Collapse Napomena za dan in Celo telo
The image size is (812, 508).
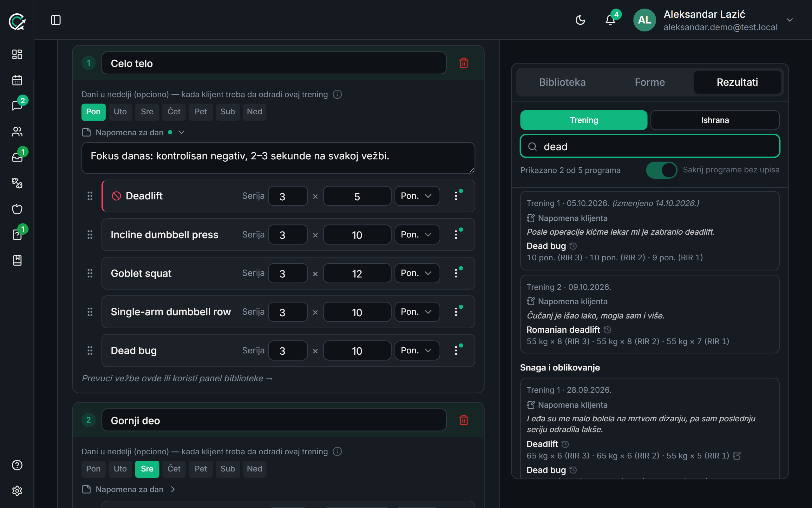pos(134,132)
